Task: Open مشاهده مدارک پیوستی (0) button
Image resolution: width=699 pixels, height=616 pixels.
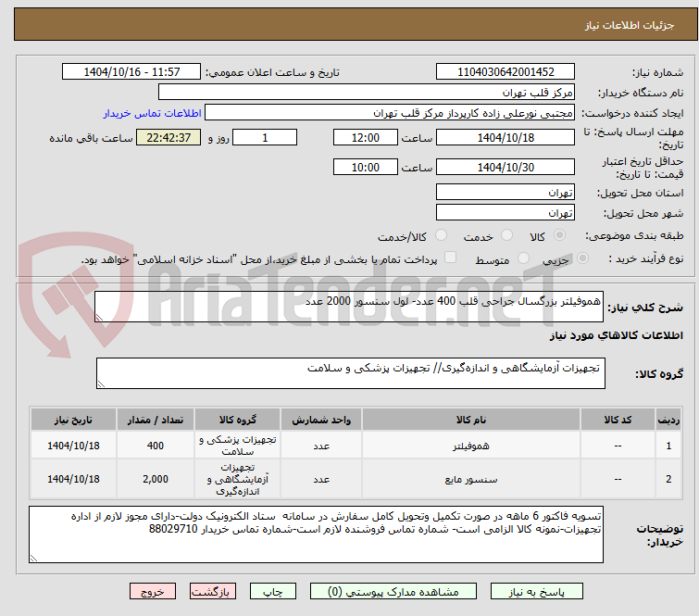Action: point(393,592)
